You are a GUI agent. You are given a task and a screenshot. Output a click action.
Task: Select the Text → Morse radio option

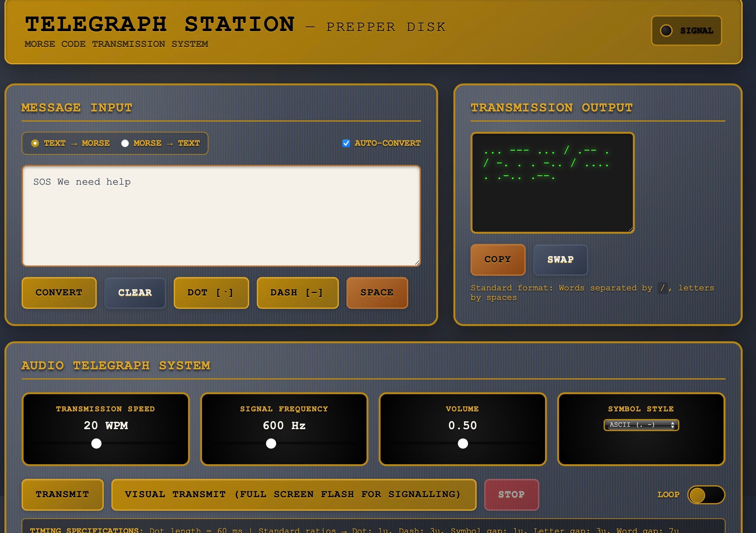click(35, 143)
